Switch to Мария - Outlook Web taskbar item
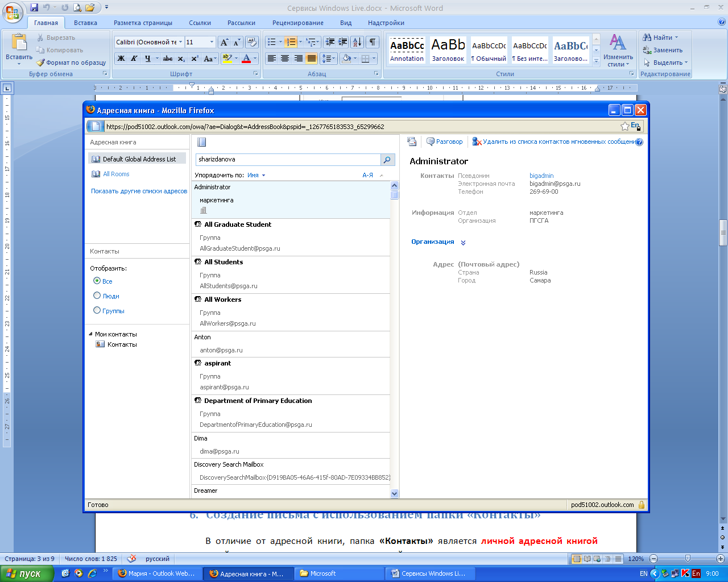 (157, 573)
